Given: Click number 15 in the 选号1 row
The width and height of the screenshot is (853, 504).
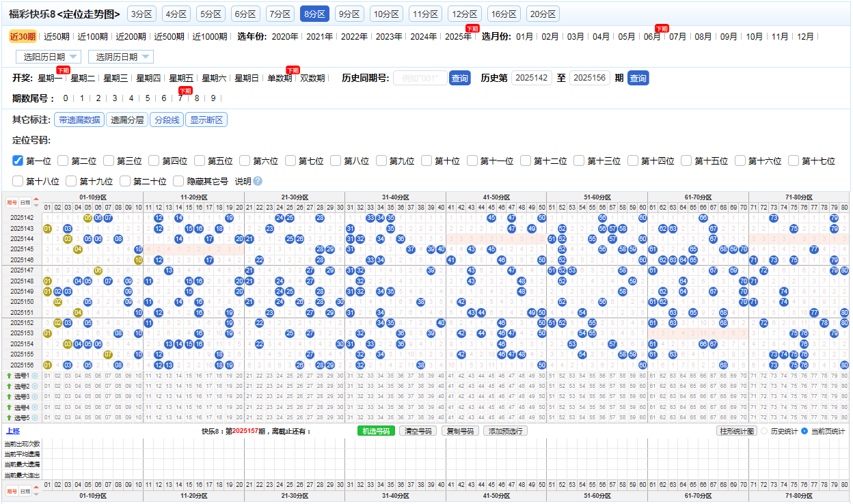Looking at the screenshot, I should point(189,376).
